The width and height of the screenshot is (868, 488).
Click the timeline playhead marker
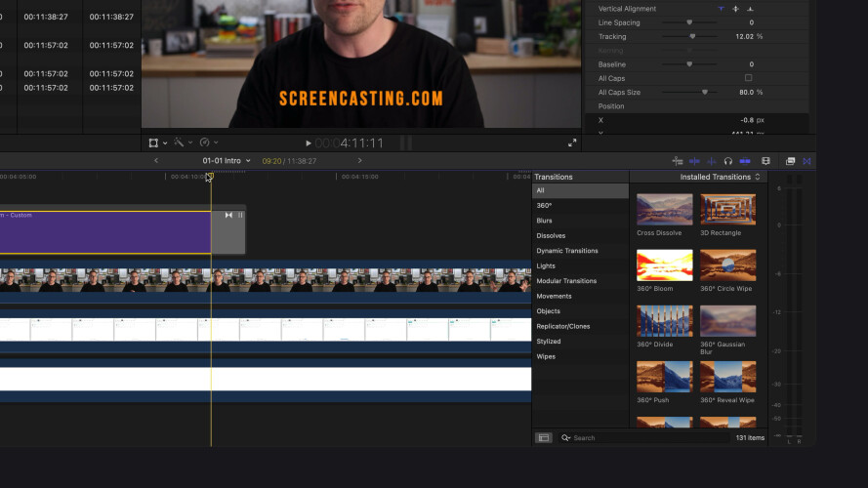click(210, 177)
